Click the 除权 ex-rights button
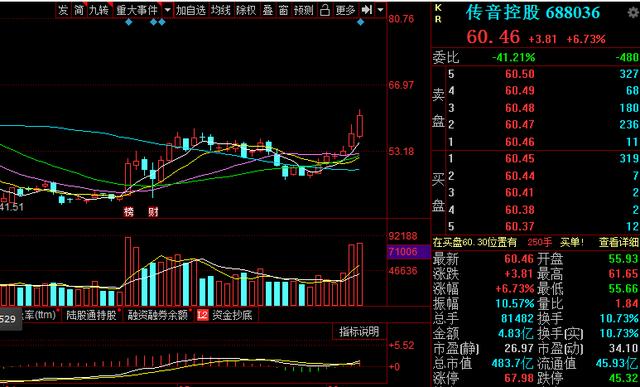640x387 pixels. point(246,10)
